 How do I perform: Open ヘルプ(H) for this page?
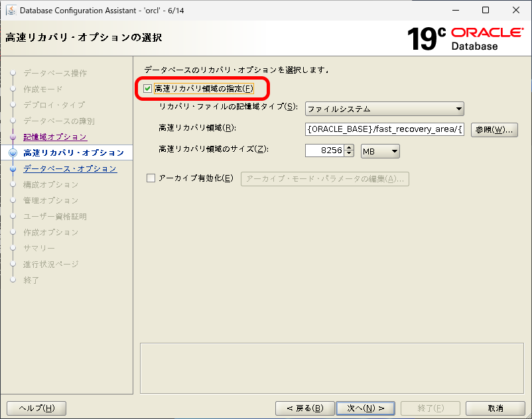pos(36,408)
